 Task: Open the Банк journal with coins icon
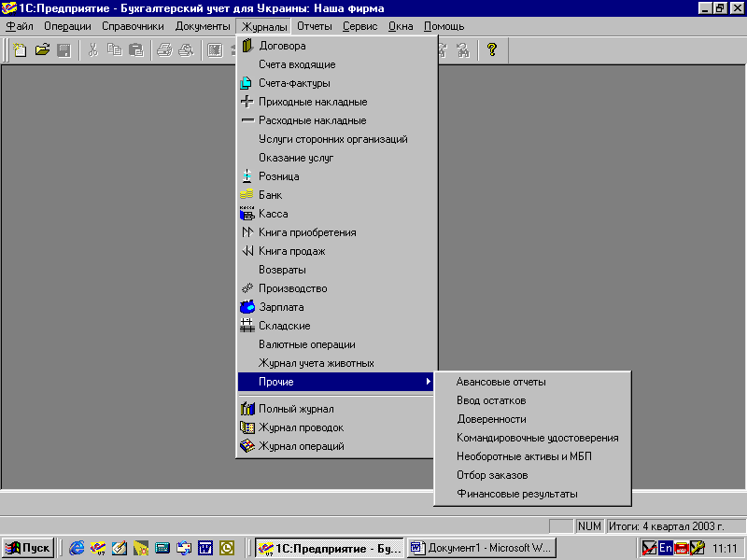(335, 195)
